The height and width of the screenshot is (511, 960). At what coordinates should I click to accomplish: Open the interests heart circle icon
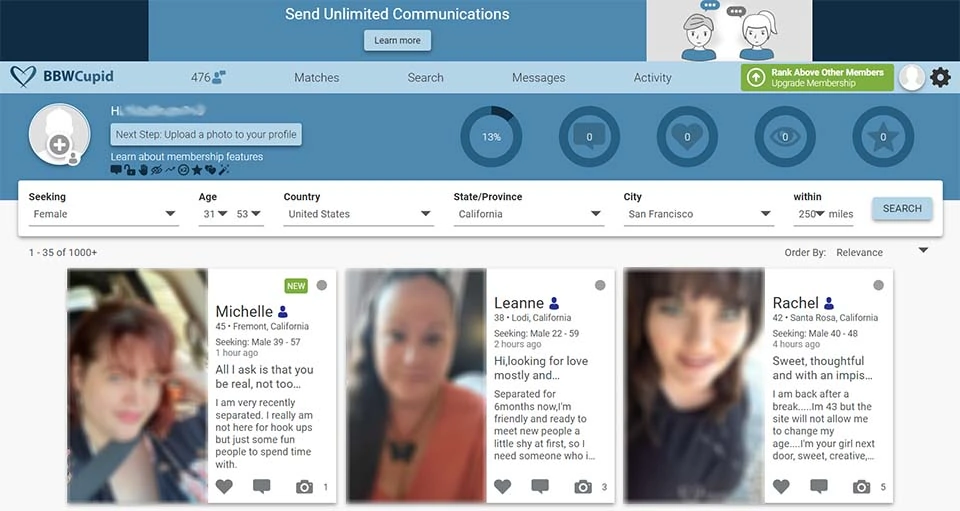[x=687, y=137]
